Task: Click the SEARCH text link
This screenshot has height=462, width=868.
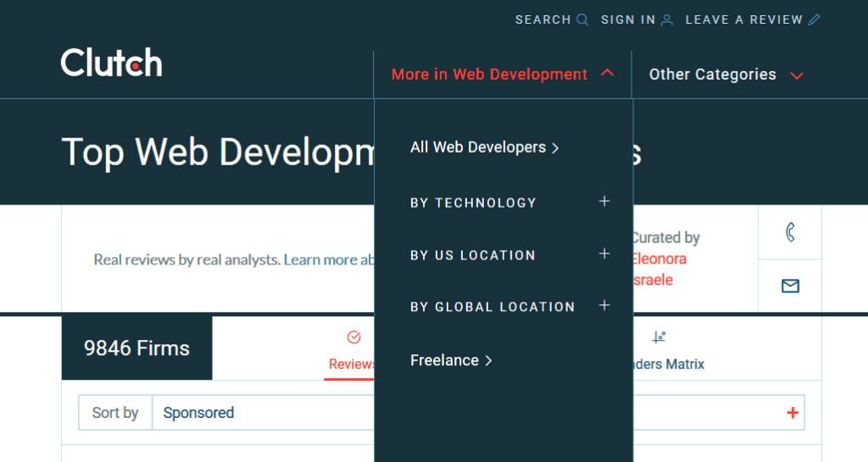Action: [542, 19]
